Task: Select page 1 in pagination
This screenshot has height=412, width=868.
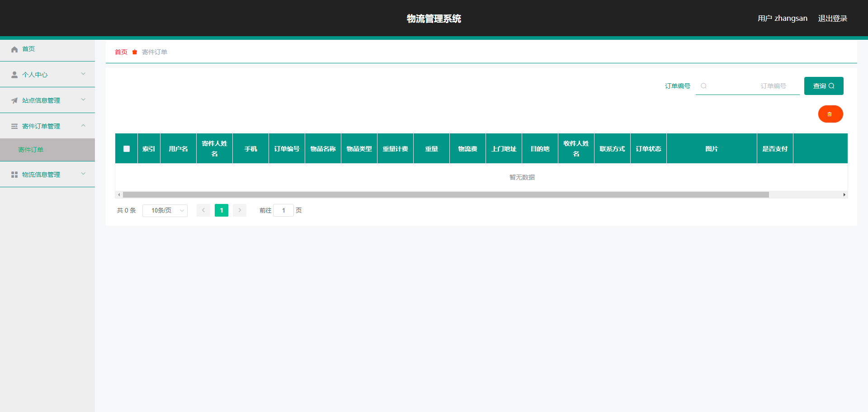Action: point(222,210)
